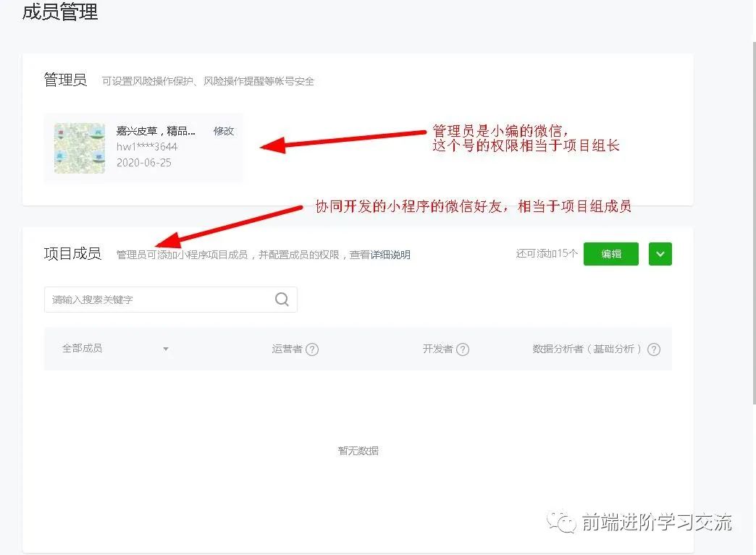Select the 数据分析者（基础分析） column header text
The image size is (756, 555).
pyautogui.click(x=587, y=349)
